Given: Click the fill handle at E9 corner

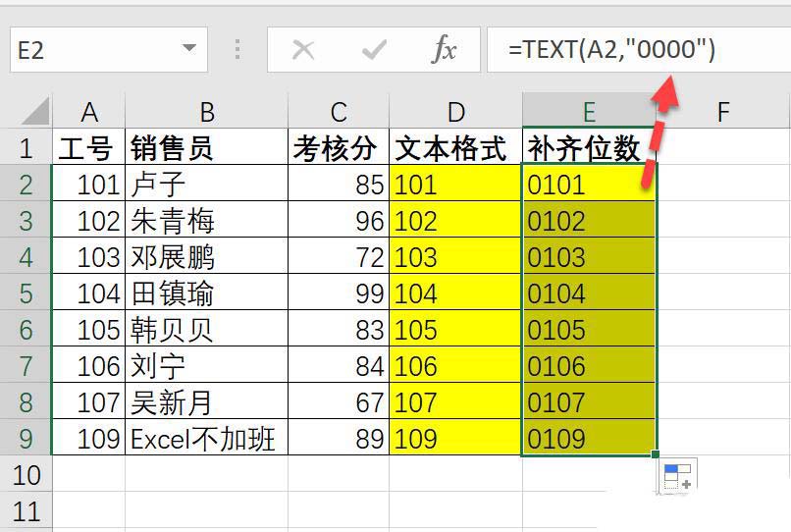Looking at the screenshot, I should [x=656, y=455].
